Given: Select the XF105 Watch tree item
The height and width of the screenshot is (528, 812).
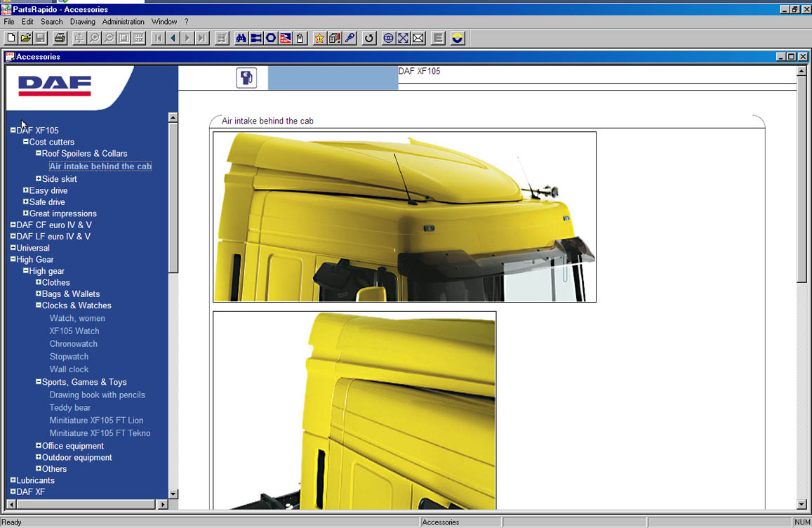Looking at the screenshot, I should pyautogui.click(x=74, y=331).
